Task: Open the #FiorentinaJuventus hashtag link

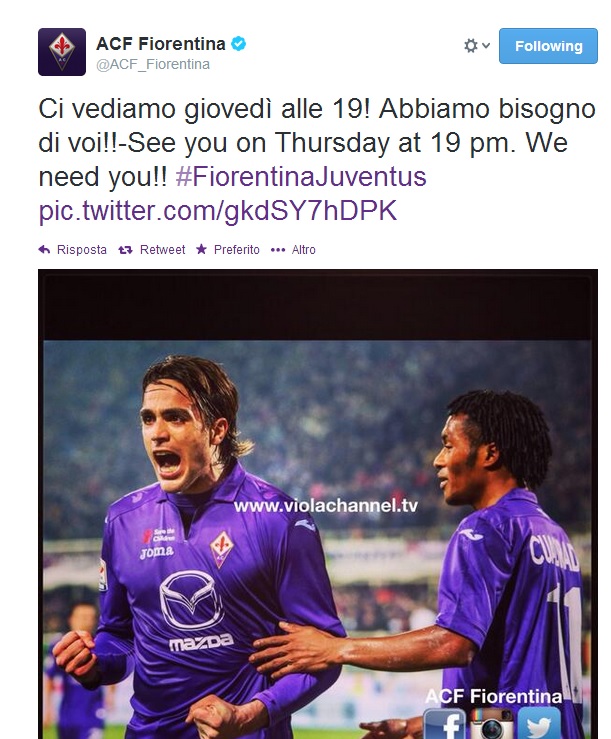Action: pos(301,177)
